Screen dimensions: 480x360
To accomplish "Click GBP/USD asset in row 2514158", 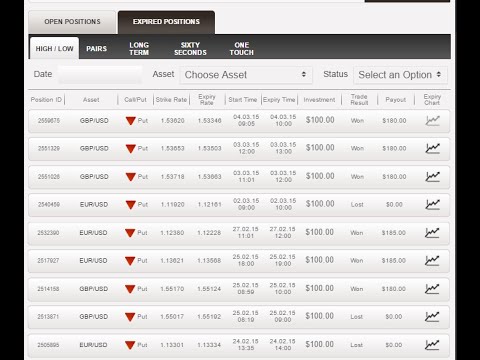I will (93, 289).
